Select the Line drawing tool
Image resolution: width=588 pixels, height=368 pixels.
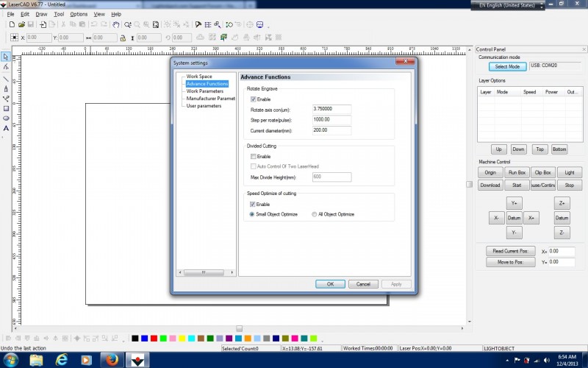tap(6, 77)
